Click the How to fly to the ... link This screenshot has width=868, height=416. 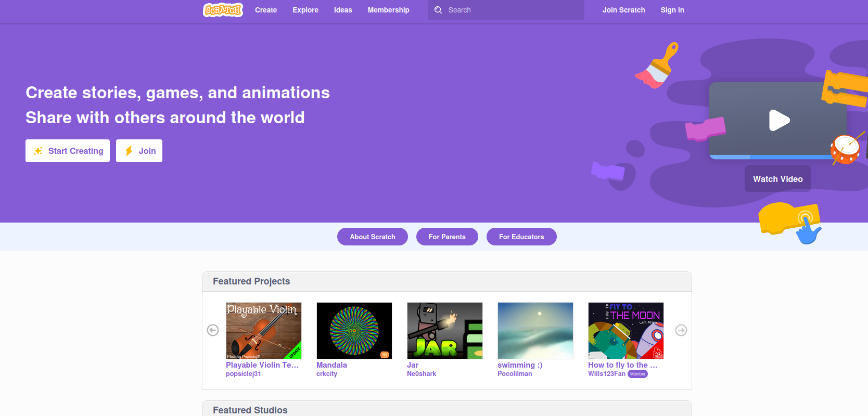(623, 365)
